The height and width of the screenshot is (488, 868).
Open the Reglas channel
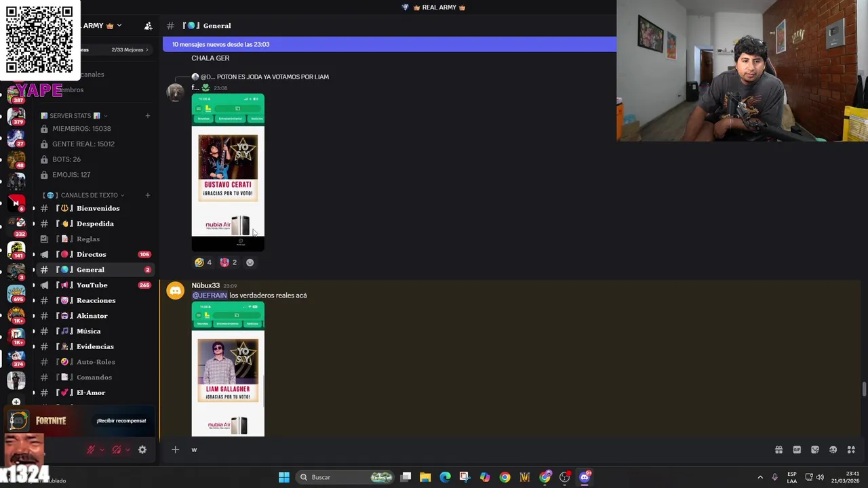(x=95, y=239)
